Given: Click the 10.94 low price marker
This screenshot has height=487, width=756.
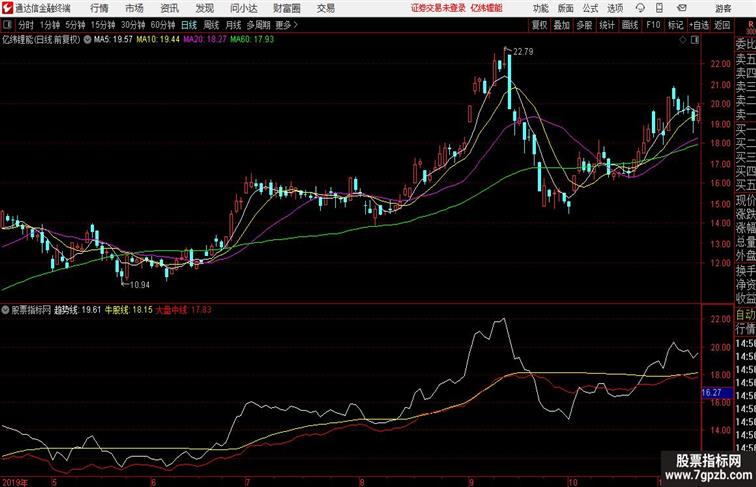Looking at the screenshot, I should [140, 284].
